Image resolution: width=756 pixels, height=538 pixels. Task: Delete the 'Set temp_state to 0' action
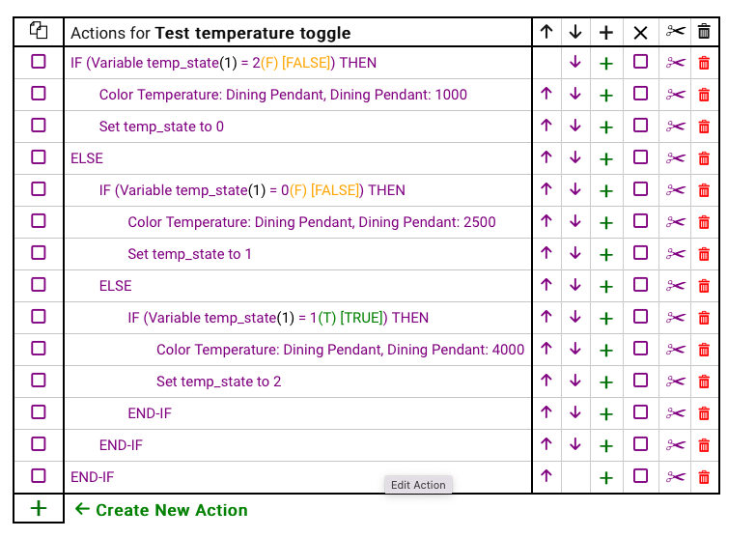pyautogui.click(x=704, y=127)
